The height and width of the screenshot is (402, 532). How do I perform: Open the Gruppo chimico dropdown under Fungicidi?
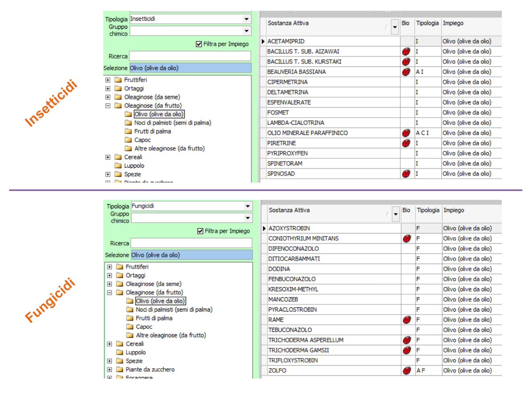(x=248, y=218)
